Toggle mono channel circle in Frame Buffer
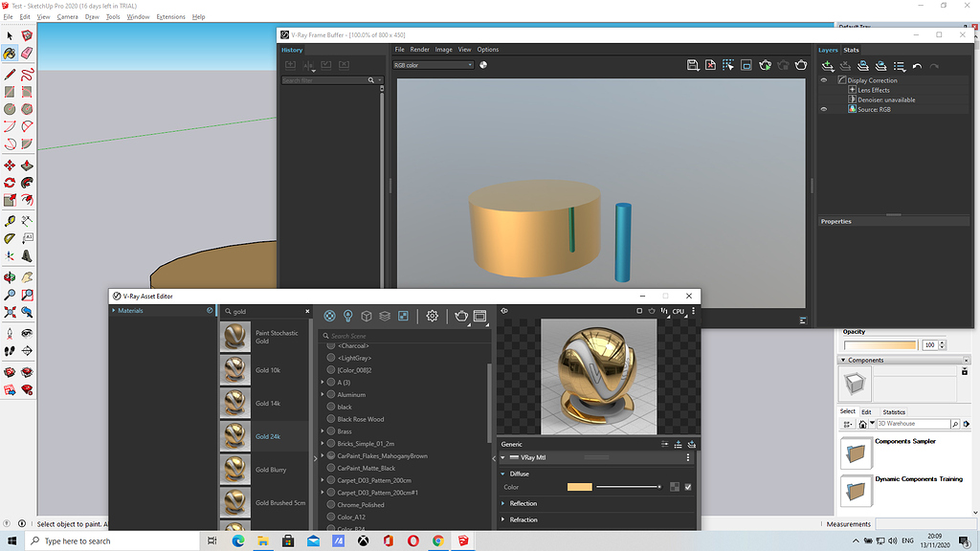The image size is (980, 551). (x=483, y=65)
